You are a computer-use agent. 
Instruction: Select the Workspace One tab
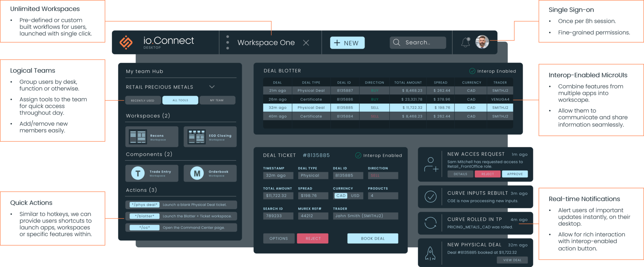click(266, 43)
